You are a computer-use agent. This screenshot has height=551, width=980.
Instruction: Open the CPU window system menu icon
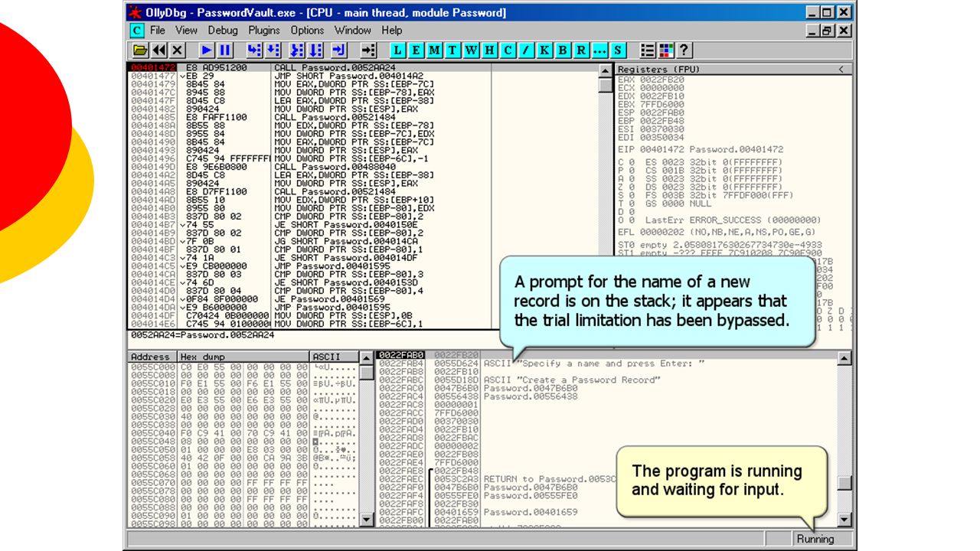[x=137, y=31]
